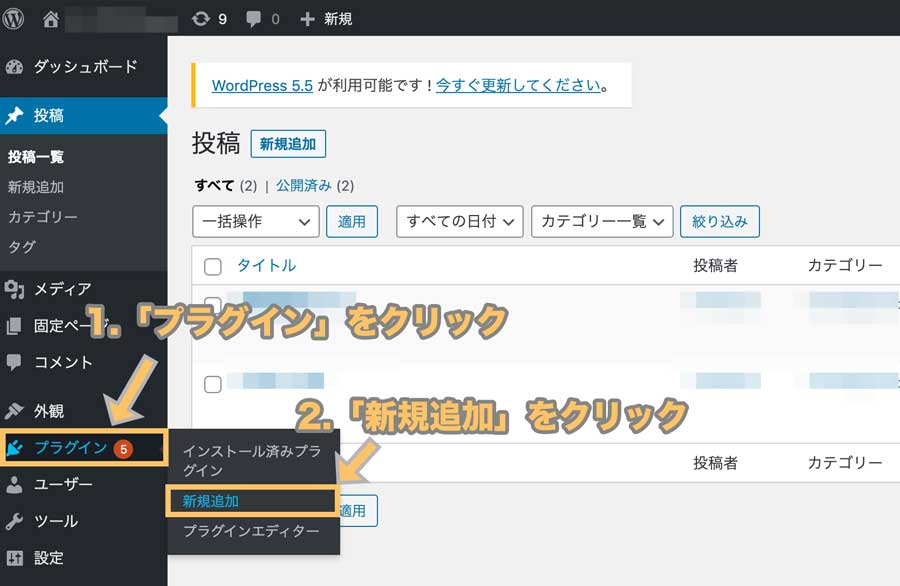
Task: Open ツール in the sidebar menu
Action: point(56,521)
